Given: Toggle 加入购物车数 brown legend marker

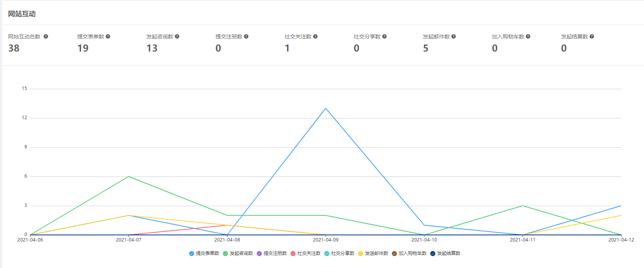Looking at the screenshot, I should (x=394, y=253).
